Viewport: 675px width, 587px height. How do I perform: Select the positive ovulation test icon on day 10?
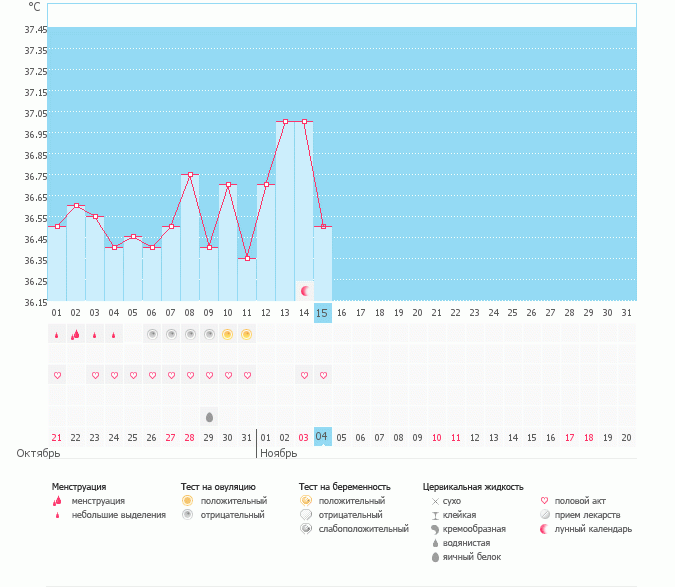click(228, 334)
